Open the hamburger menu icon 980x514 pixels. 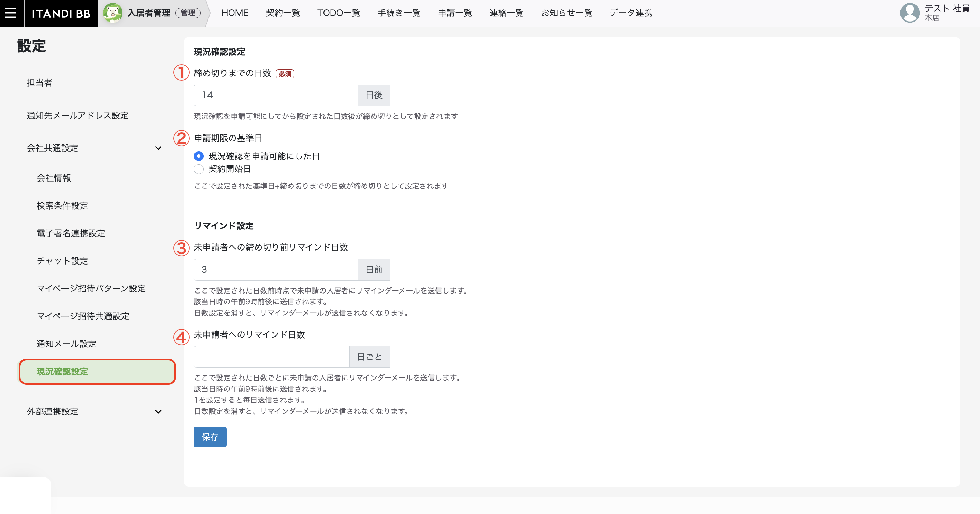(x=11, y=13)
